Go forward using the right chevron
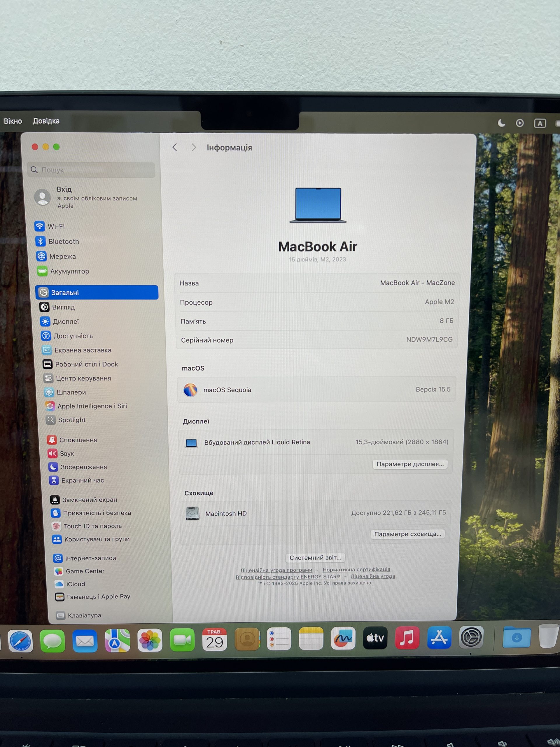The image size is (560, 747). (x=193, y=147)
